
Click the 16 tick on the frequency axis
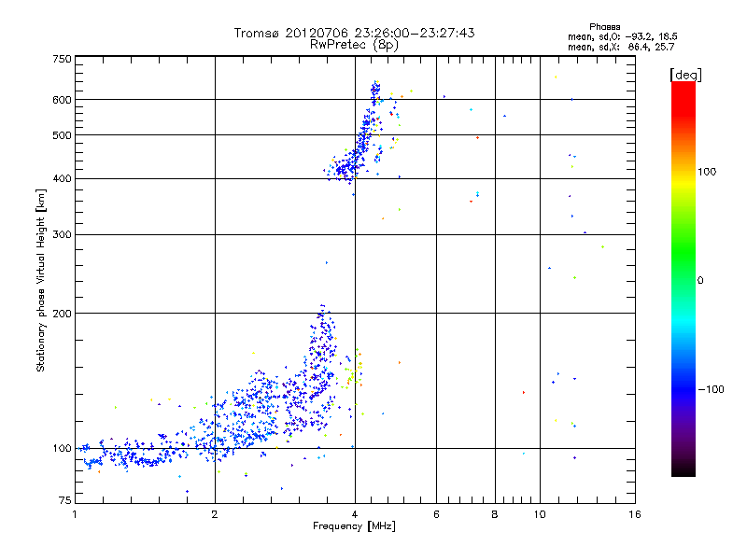click(x=634, y=515)
